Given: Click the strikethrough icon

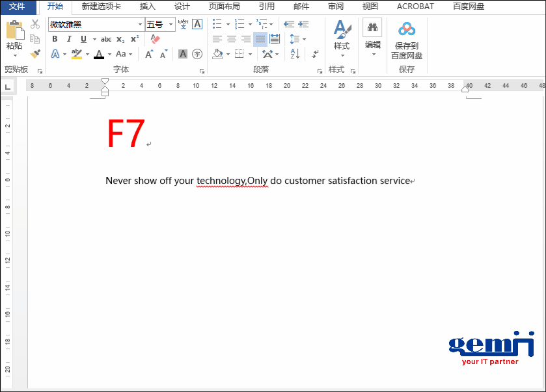Looking at the screenshot, I should [x=106, y=39].
